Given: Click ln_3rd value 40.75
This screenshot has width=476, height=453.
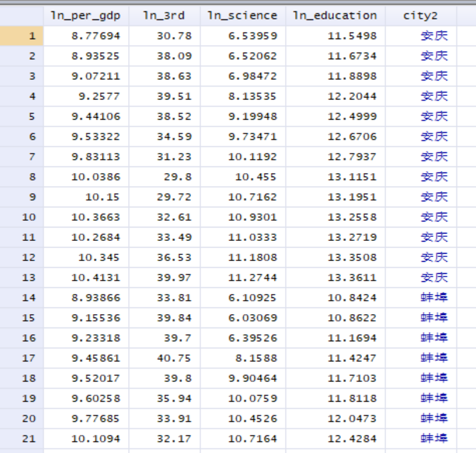Looking at the screenshot, I should tap(174, 358).
